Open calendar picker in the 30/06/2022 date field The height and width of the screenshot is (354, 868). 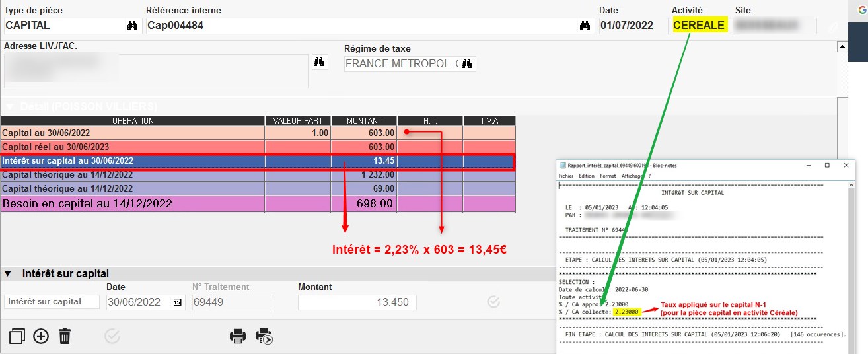pyautogui.click(x=177, y=302)
